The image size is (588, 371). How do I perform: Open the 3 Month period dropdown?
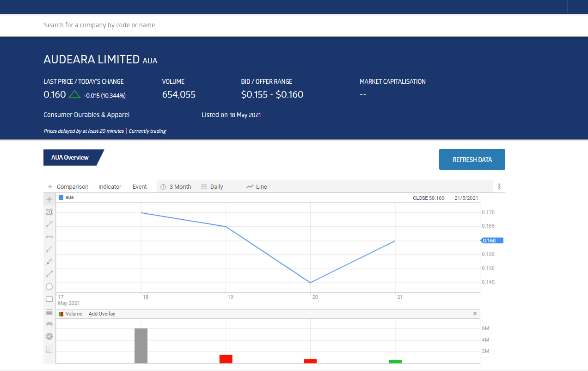[x=176, y=187]
